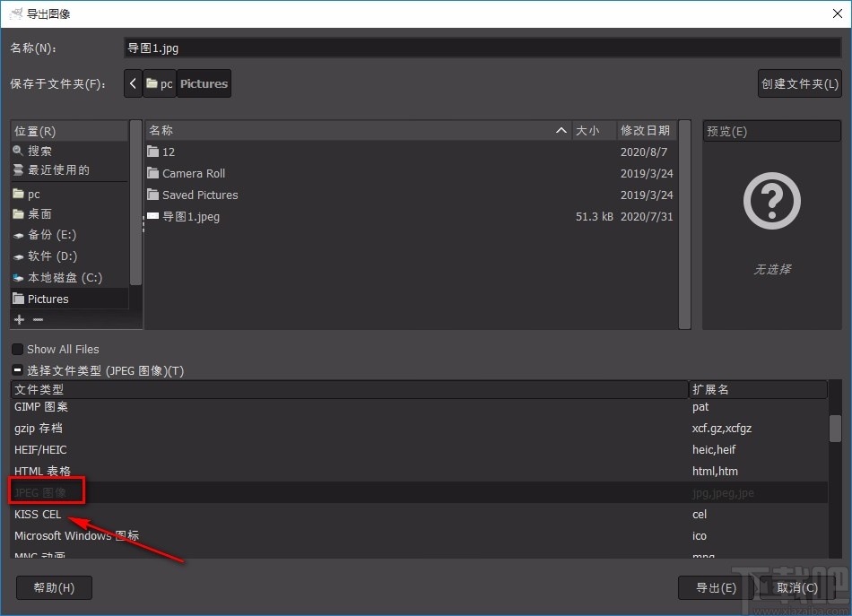Select the Pictures path breadcrumb button
852x616 pixels.
(204, 83)
